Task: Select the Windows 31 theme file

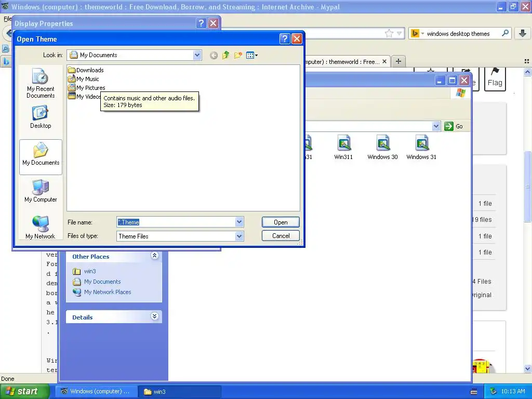Action: coord(421,147)
